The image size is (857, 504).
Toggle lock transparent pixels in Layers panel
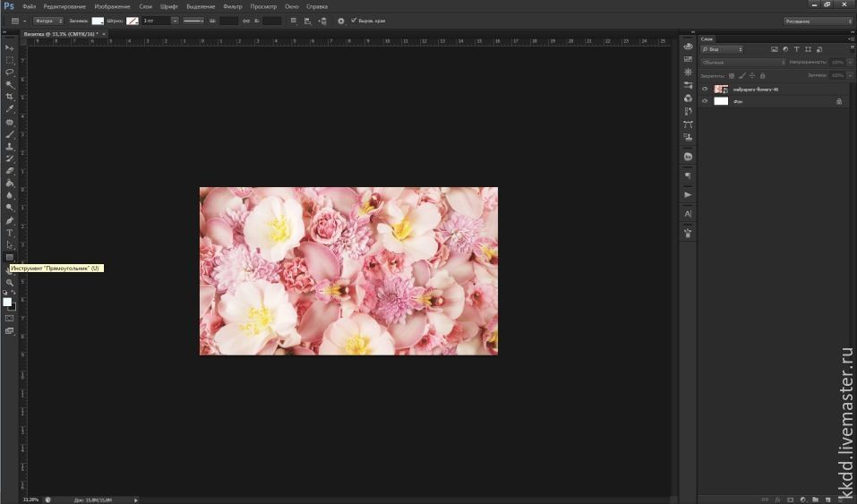click(x=732, y=75)
